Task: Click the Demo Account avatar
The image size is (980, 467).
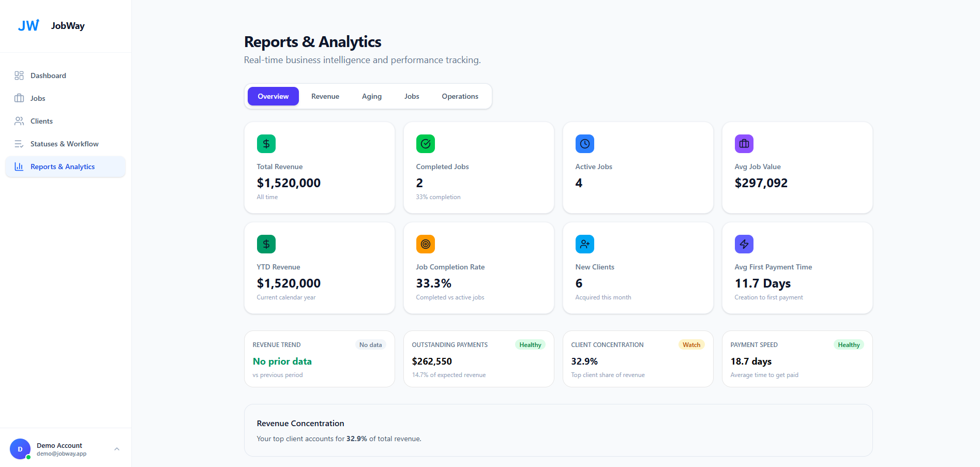Action: click(x=20, y=449)
